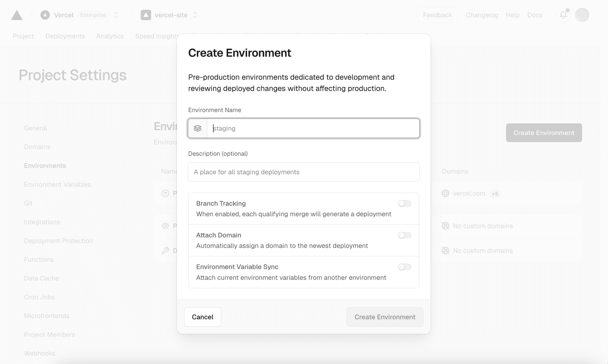Click the user avatar circle
This screenshot has width=608, height=364.
click(582, 15)
